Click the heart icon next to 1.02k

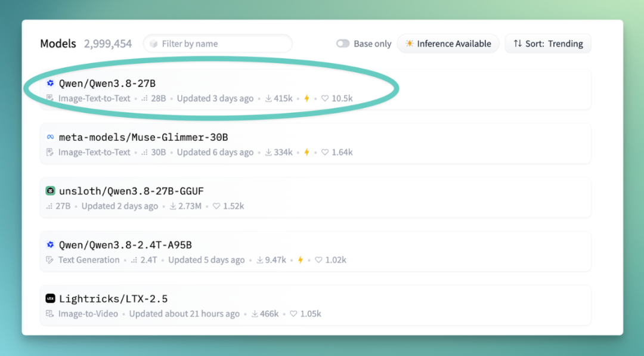pos(318,259)
